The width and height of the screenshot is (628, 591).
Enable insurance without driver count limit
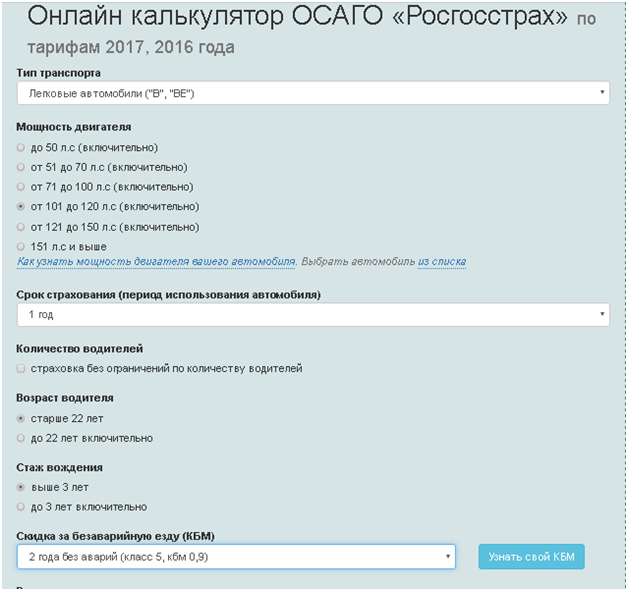(22, 369)
